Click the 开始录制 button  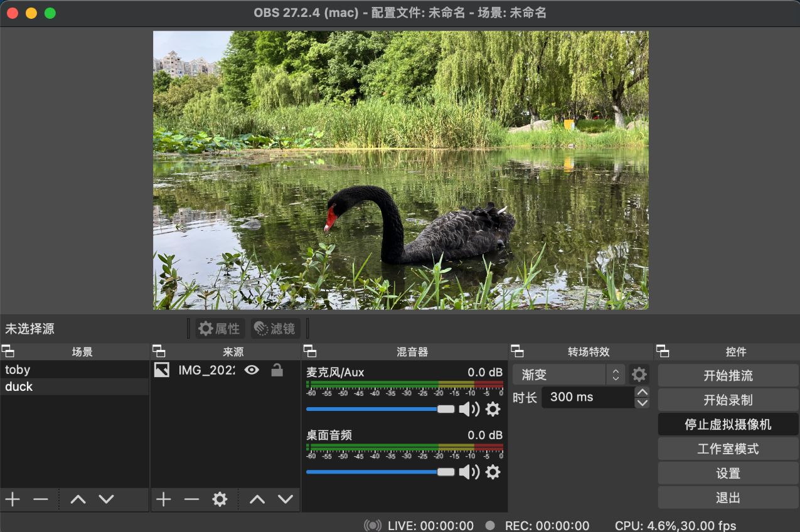(x=728, y=400)
